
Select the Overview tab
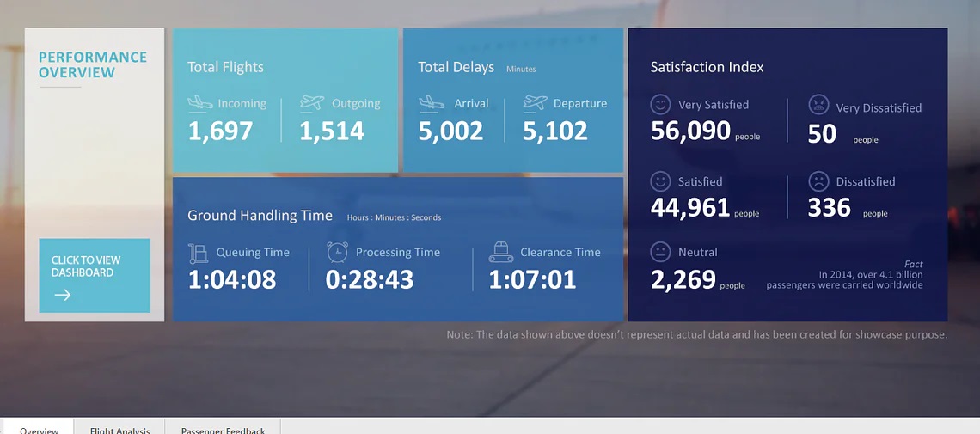point(39,428)
